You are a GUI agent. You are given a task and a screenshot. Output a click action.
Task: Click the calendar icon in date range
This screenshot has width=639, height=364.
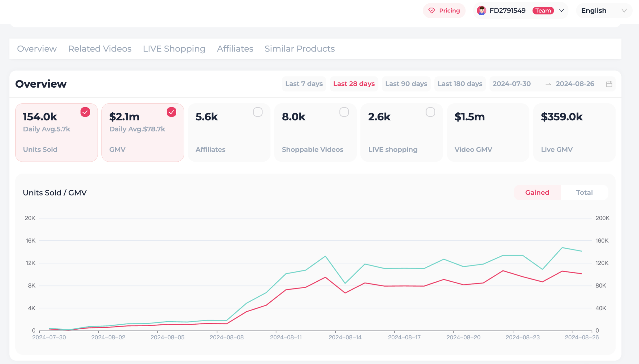tap(609, 84)
